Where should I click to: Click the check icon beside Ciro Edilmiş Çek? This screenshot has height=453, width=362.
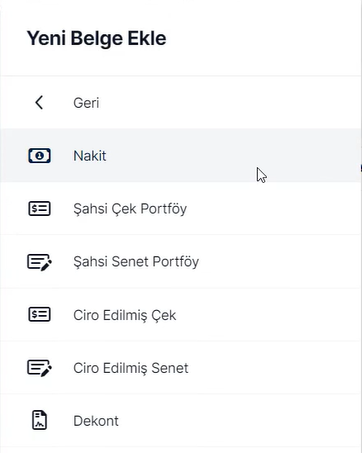pos(39,315)
